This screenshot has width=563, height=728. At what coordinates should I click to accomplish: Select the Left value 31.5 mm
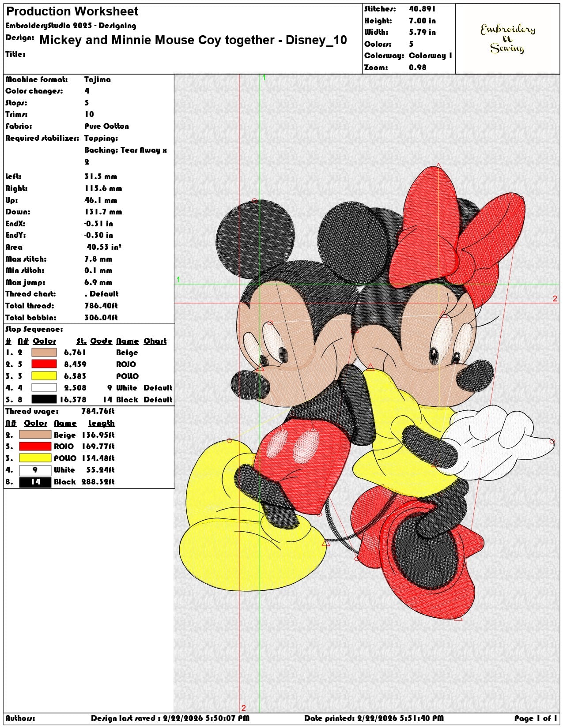[101, 176]
